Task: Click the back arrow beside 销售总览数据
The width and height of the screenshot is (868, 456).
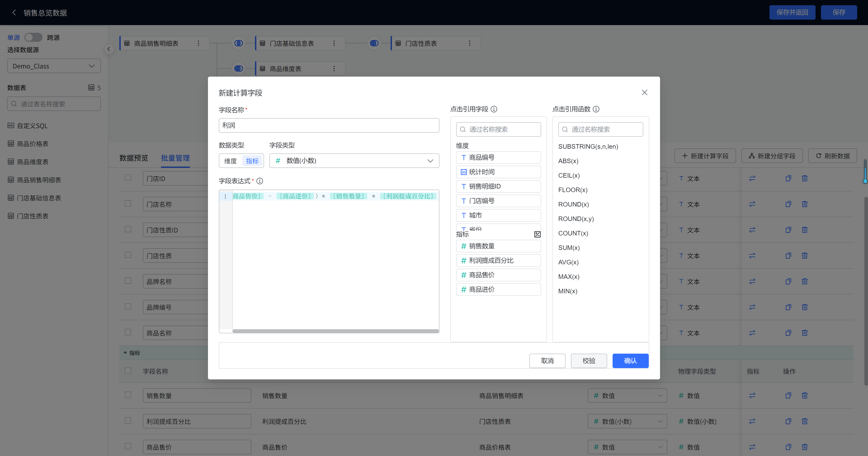Action: tap(14, 12)
